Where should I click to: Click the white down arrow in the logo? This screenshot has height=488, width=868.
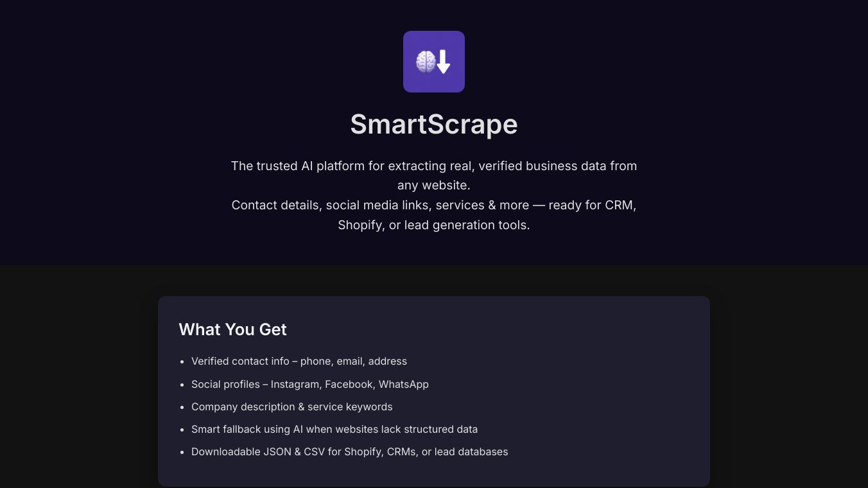coord(444,62)
